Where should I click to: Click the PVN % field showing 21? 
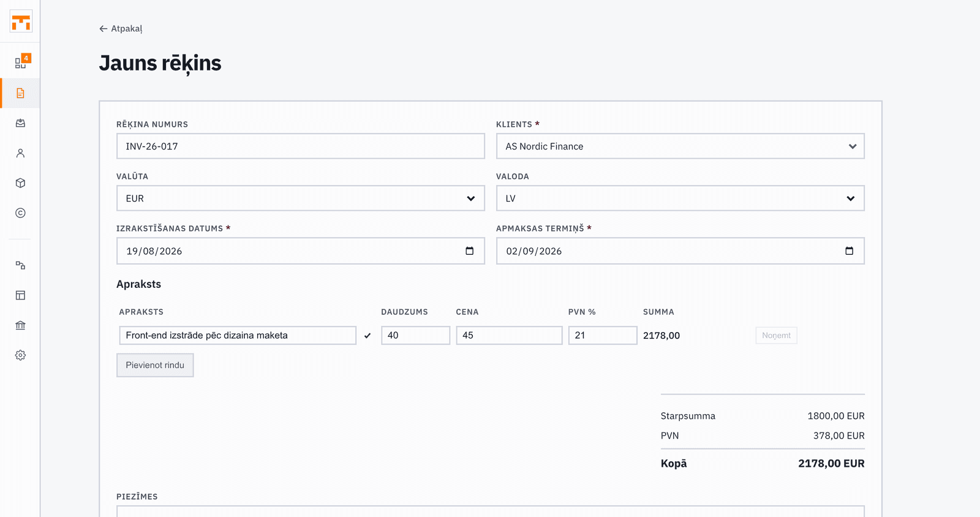603,336
